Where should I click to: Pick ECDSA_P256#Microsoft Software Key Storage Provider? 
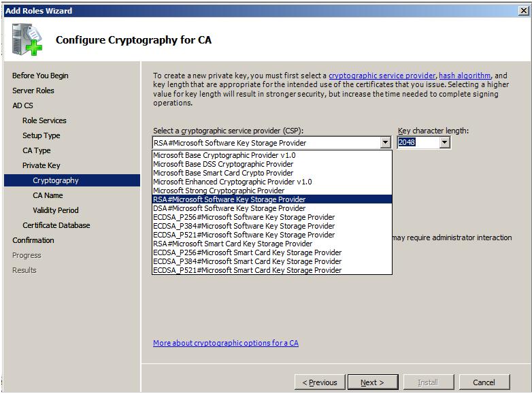coord(272,217)
